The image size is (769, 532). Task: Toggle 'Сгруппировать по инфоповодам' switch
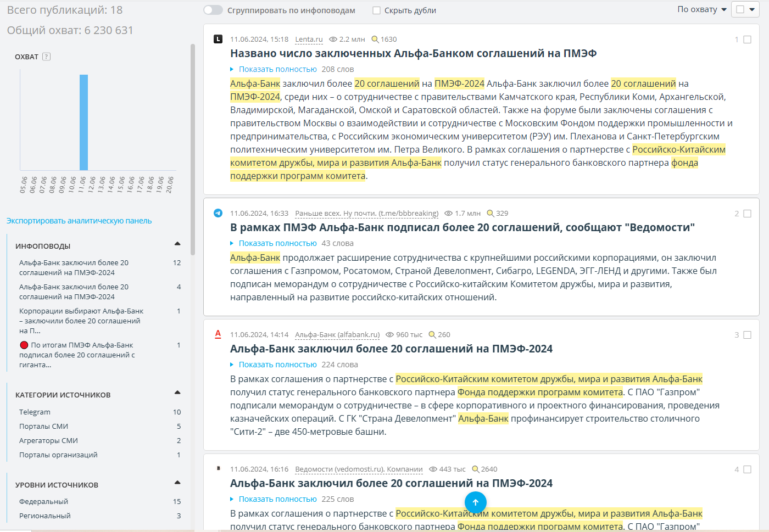pyautogui.click(x=213, y=10)
